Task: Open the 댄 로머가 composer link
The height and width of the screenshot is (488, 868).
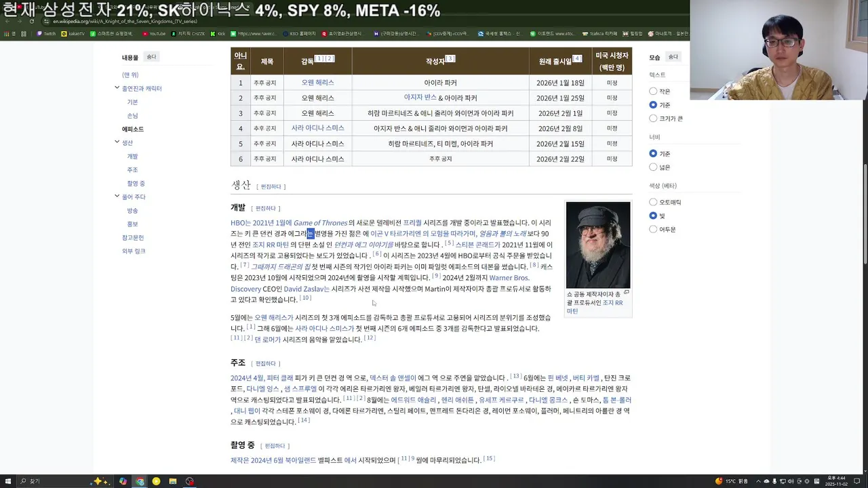Action: (267, 340)
